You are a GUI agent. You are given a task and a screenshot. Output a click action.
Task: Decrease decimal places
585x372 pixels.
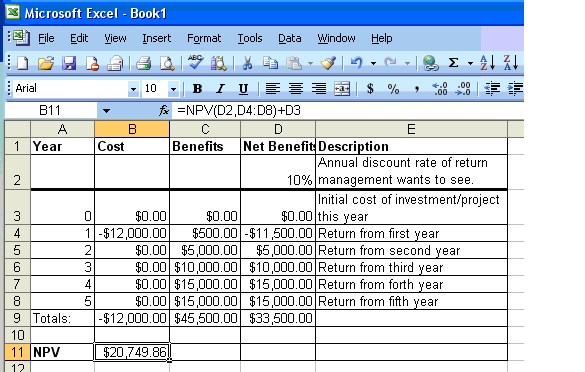pos(463,89)
